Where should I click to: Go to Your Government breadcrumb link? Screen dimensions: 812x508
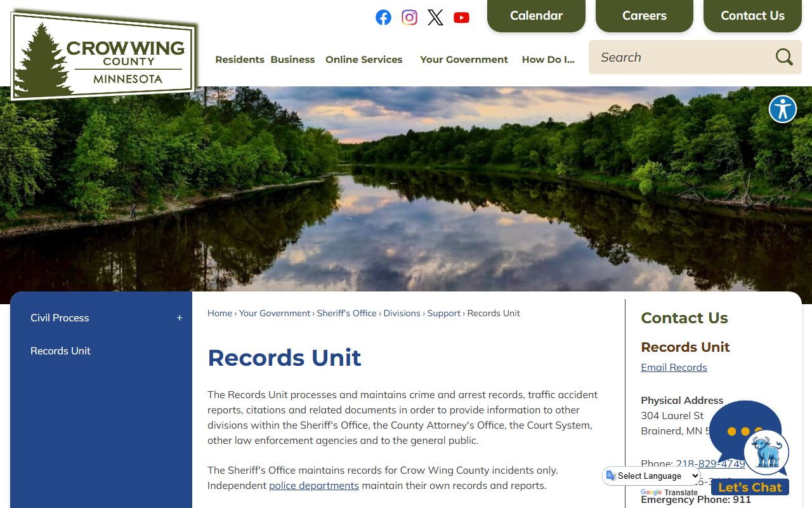275,313
